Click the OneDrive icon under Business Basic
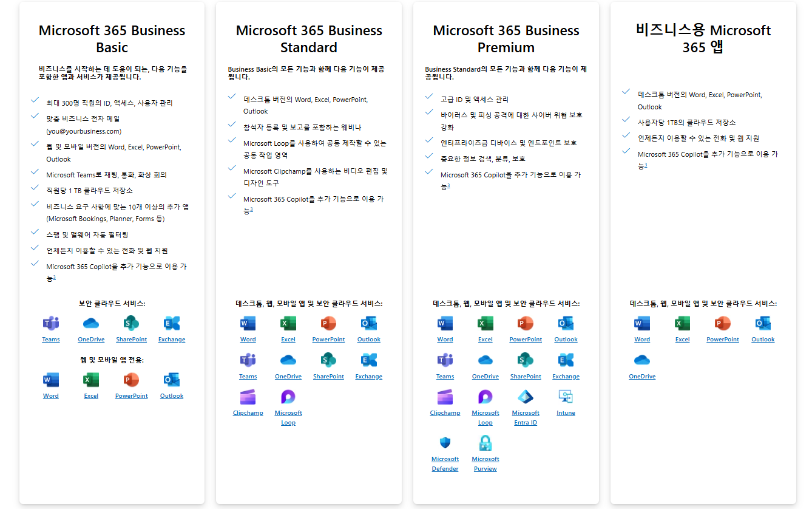This screenshot has height=509, width=812. tap(91, 323)
